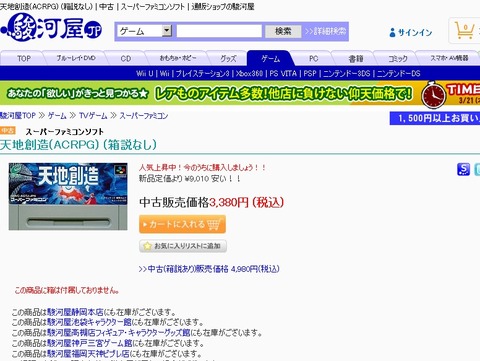Open the Suruga-ya JP logo home link
480x361 pixels.
[x=52, y=28]
